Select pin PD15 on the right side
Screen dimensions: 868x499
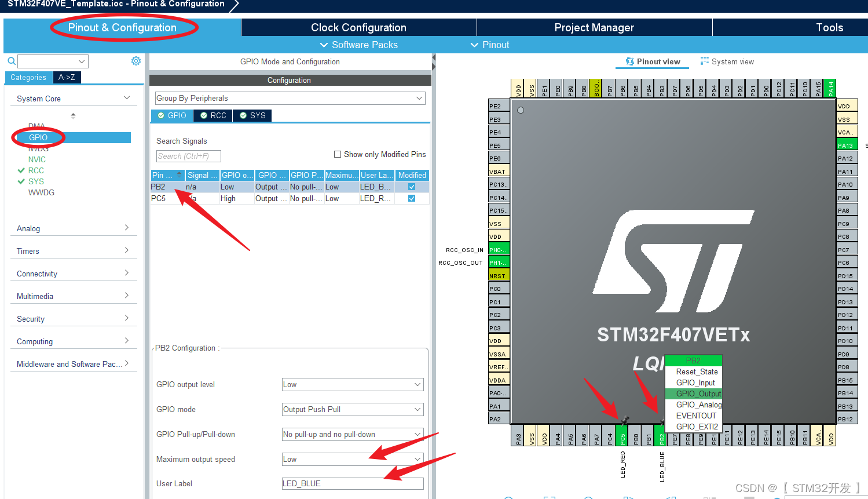(847, 275)
